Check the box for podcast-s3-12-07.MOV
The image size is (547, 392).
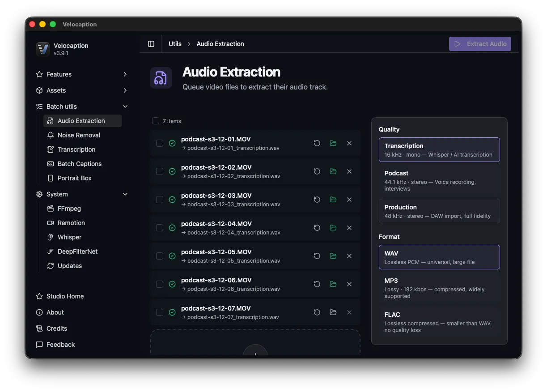click(160, 312)
